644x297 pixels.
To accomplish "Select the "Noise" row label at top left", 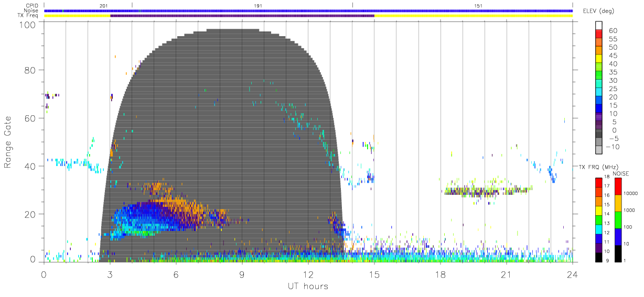I will [31, 10].
